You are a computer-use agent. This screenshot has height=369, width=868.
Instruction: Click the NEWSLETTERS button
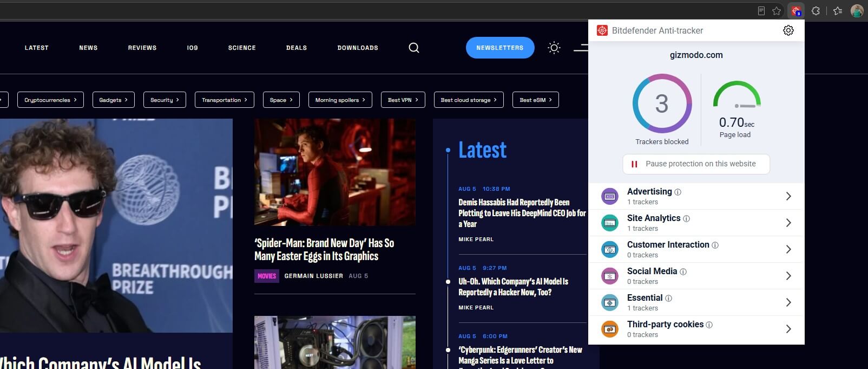click(500, 48)
